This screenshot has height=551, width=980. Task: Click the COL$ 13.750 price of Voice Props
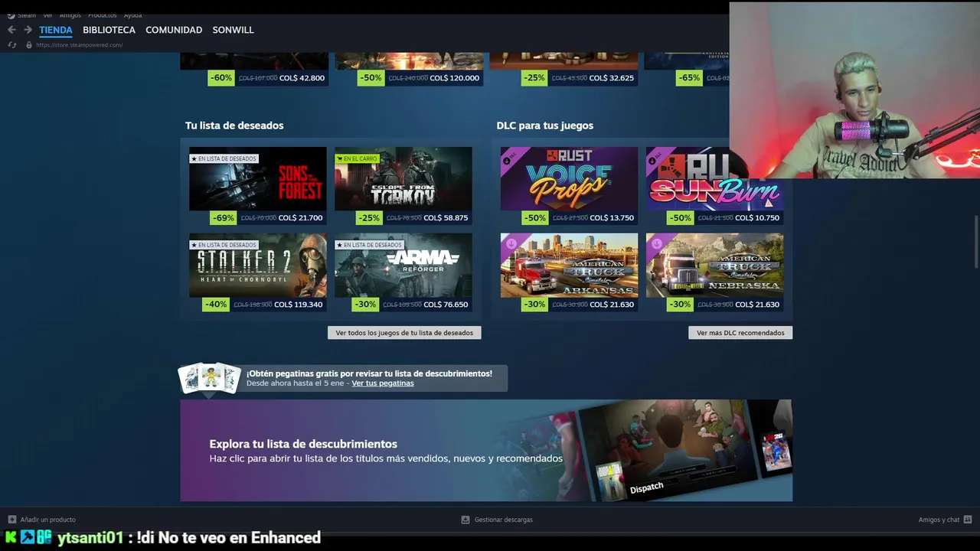(x=612, y=218)
